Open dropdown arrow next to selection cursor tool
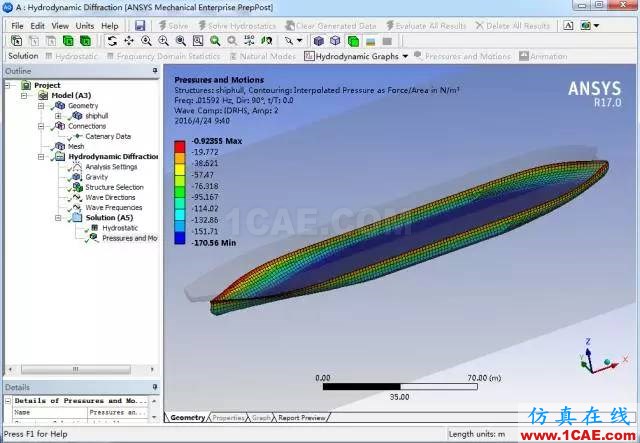 pyautogui.click(x=300, y=40)
